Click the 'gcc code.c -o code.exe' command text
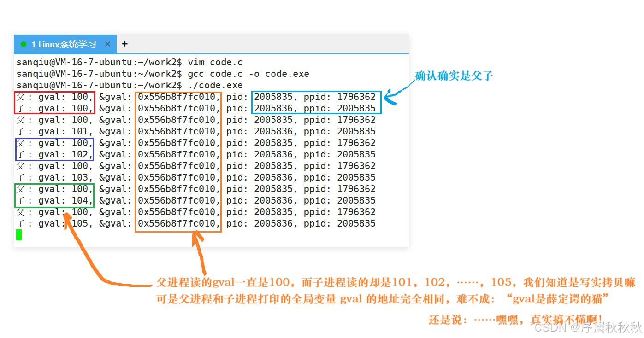Image resolution: width=644 pixels, height=338 pixels. [x=248, y=74]
